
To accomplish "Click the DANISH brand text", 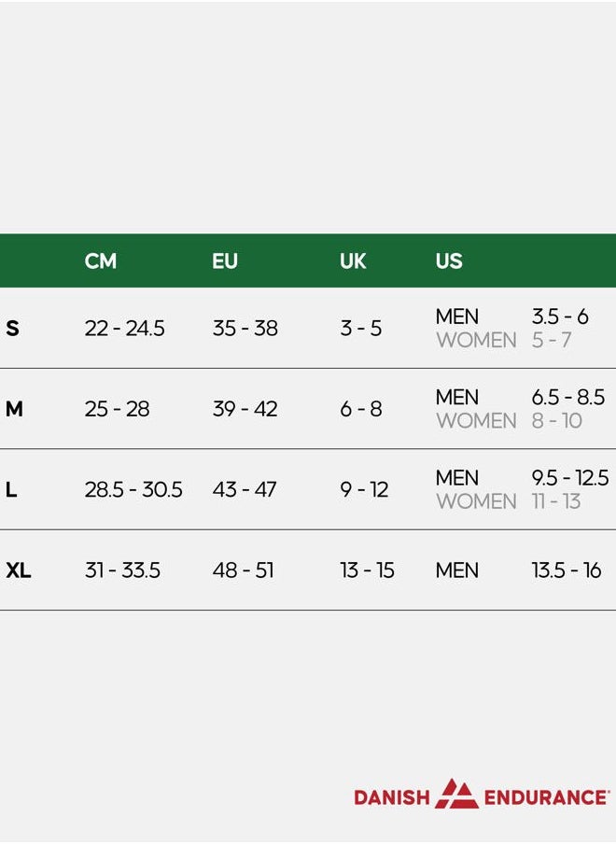I will coord(392,797).
